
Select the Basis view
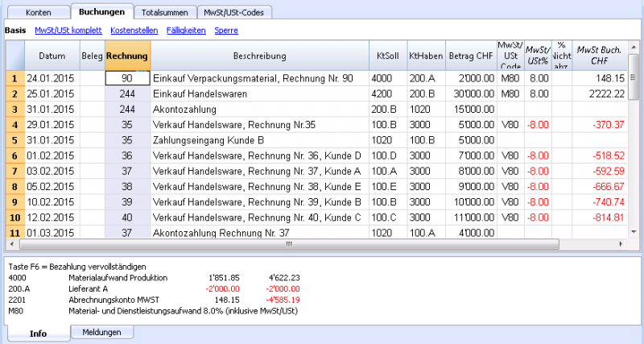point(15,31)
